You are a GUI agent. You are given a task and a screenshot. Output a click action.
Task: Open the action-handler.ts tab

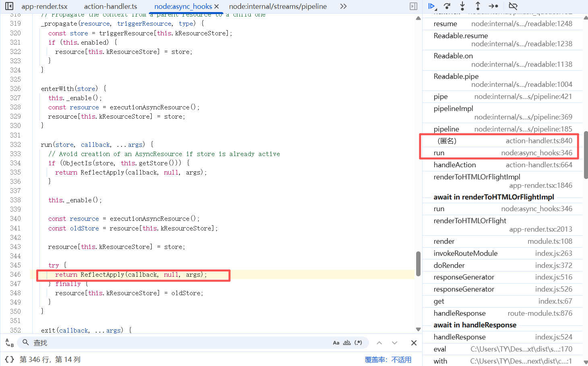click(110, 6)
